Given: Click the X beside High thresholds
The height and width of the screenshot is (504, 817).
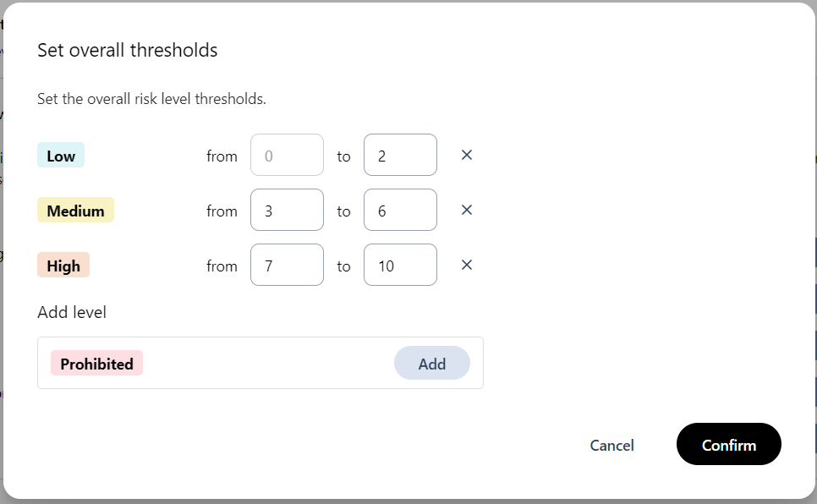Looking at the screenshot, I should tap(466, 266).
